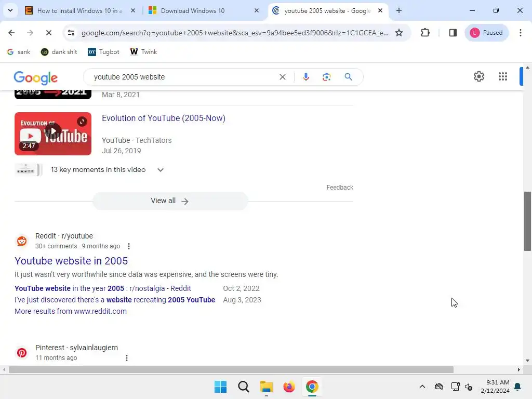532x399 pixels.
Task: Search by image with Lens icon
Action: tap(326, 77)
